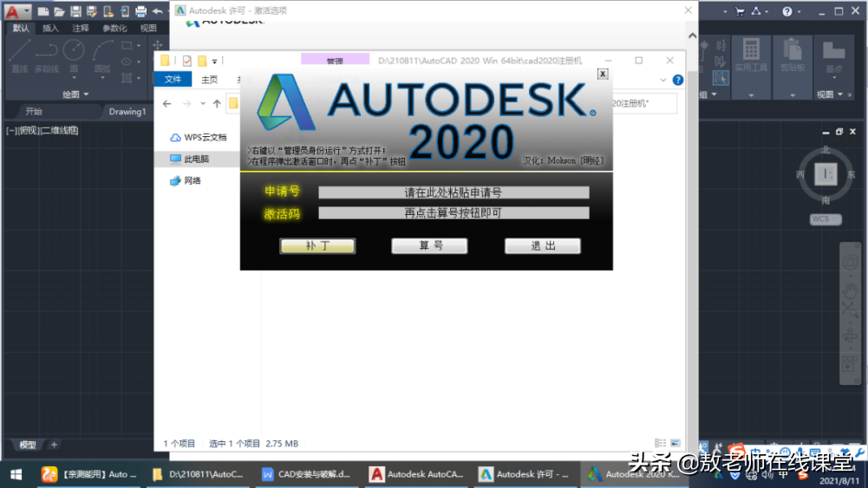Viewport: 868px width, 488px height.
Task: Open the 默认 (Default) ribbon tab
Action: point(21,29)
